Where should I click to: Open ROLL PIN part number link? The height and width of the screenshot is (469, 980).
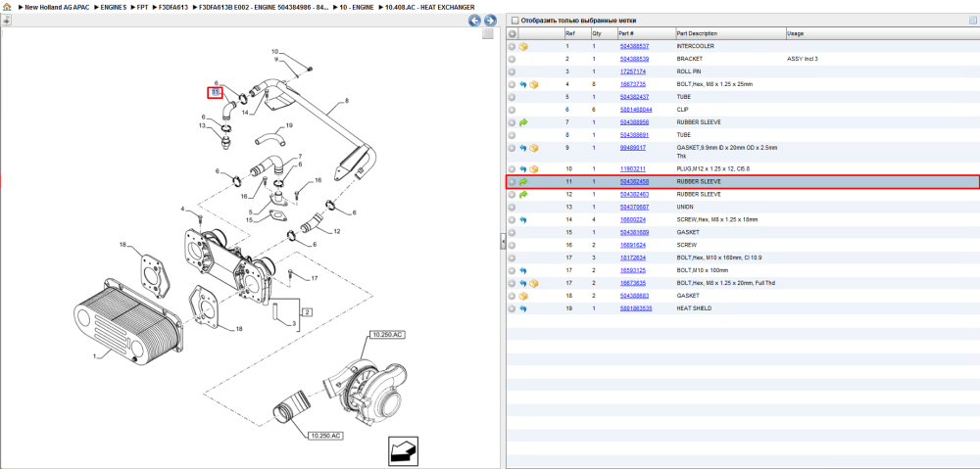pos(632,71)
